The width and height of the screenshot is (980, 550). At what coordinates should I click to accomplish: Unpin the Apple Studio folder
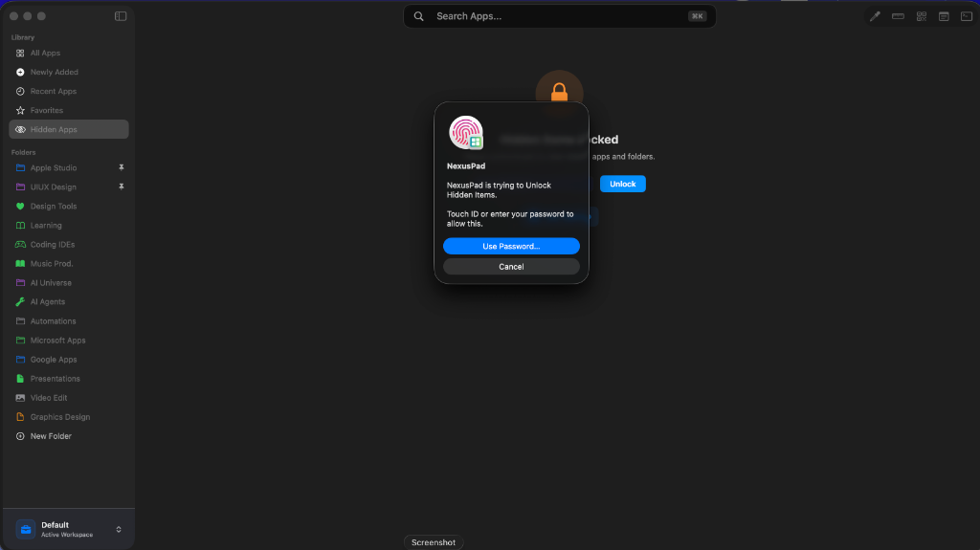(122, 167)
